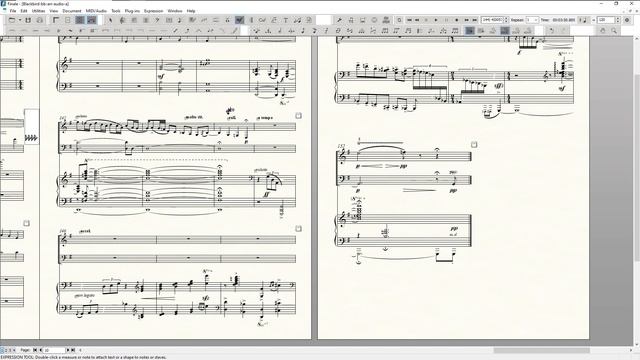Open the Tools menu

click(116, 11)
